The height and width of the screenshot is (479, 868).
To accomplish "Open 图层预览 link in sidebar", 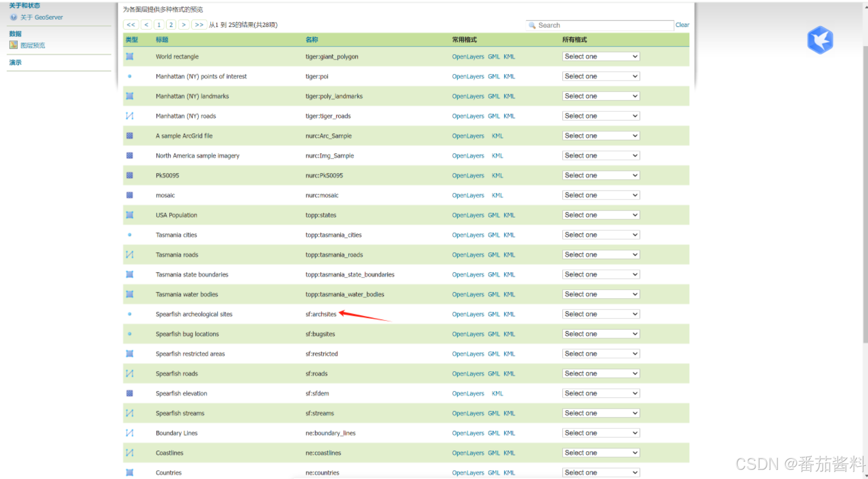I will coord(33,45).
